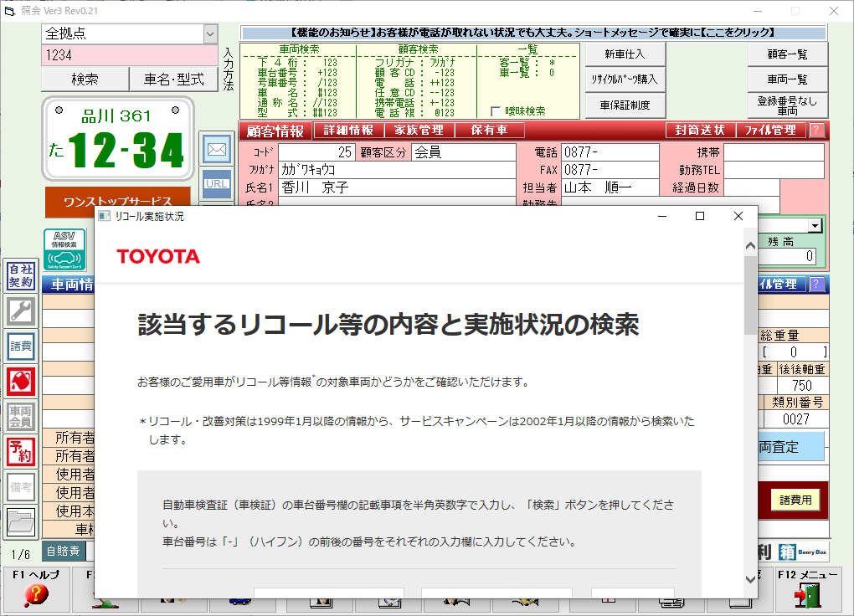854x616 pixels.
Task: Click the wrench maintenance sidebar icon
Action: [x=21, y=311]
